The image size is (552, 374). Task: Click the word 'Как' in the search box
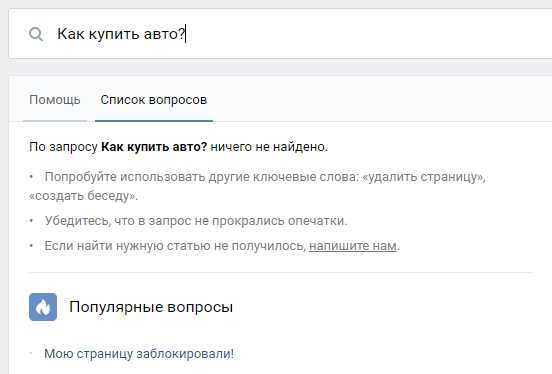point(71,34)
